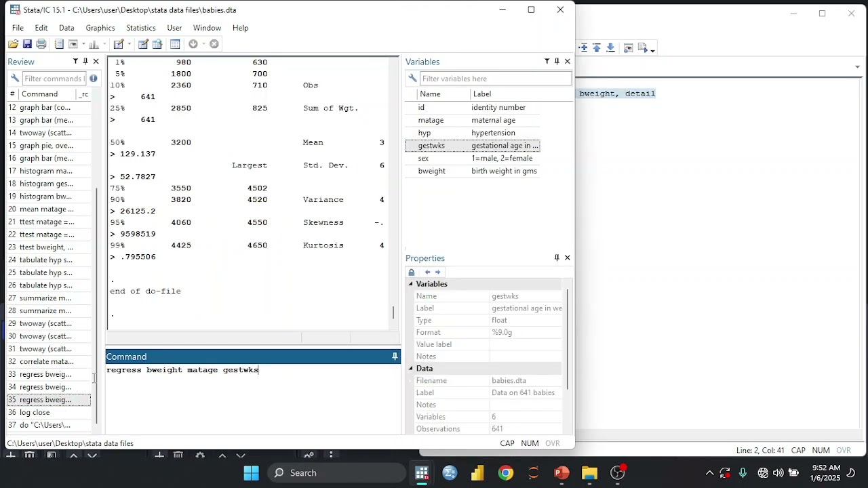Click into the Command input box

click(253, 399)
